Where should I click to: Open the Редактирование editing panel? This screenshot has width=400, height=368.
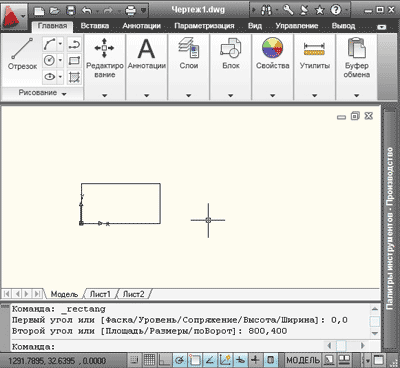click(104, 57)
